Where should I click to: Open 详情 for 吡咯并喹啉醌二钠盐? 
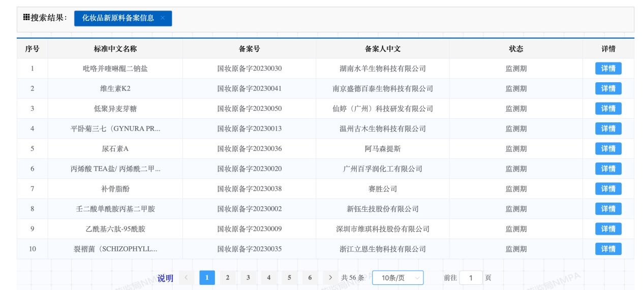pos(608,69)
